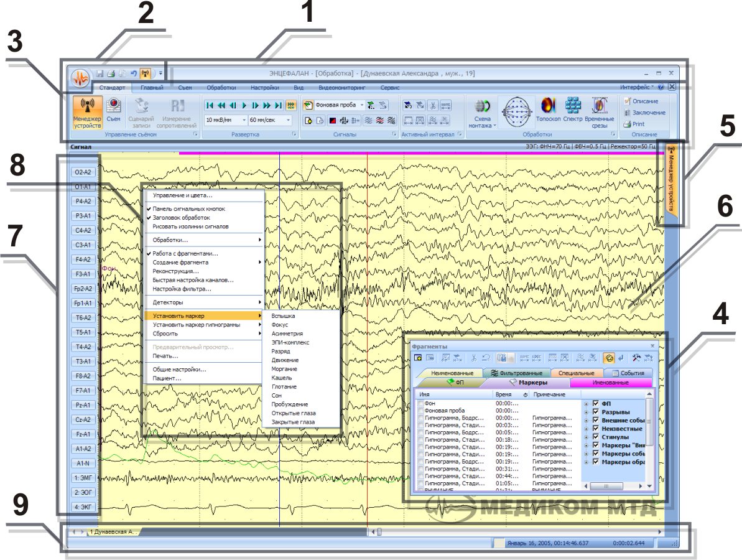
Task: Click the undo arrow in quick access toolbar
Action: click(134, 74)
